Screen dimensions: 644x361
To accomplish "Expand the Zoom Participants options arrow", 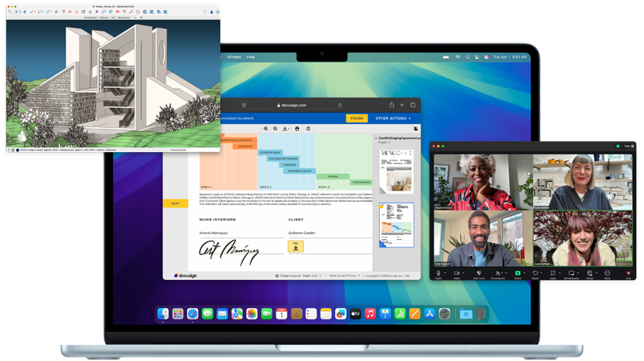I will point(506,272).
